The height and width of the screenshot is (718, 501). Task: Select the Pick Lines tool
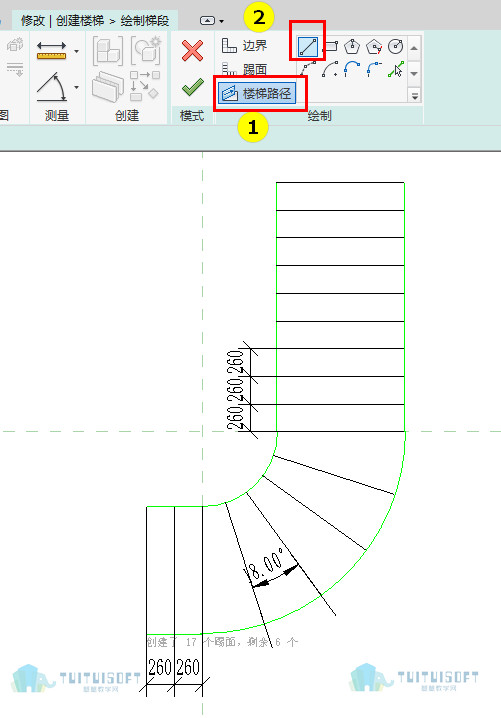pos(395,69)
